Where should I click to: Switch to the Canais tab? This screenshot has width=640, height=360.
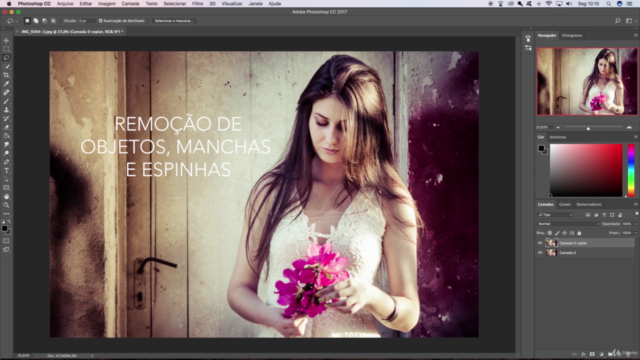click(x=564, y=204)
